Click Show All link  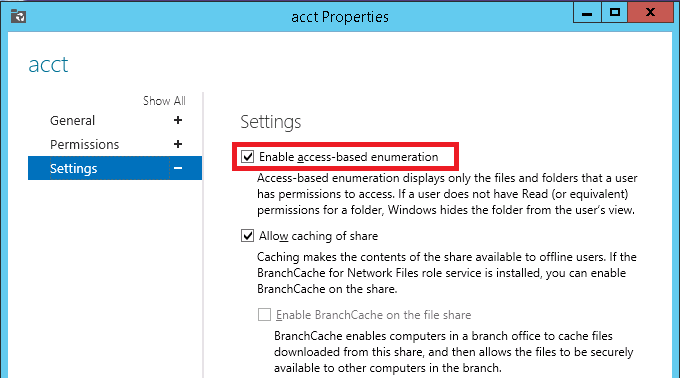(x=164, y=101)
